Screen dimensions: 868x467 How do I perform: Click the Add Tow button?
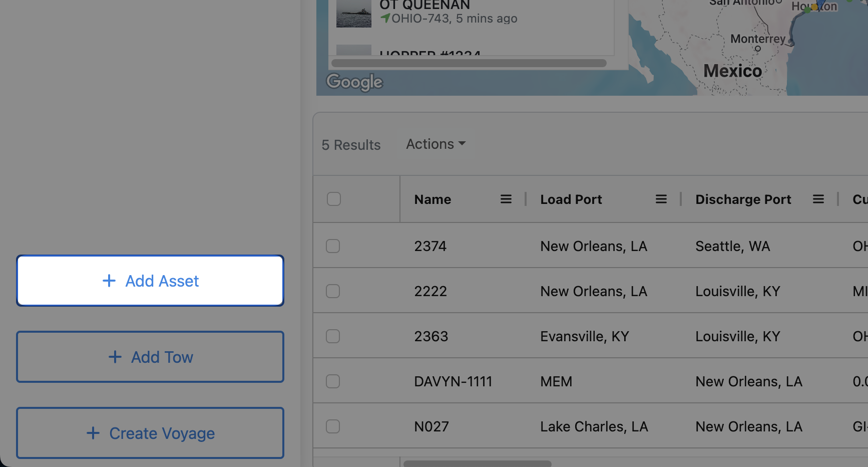pyautogui.click(x=150, y=357)
